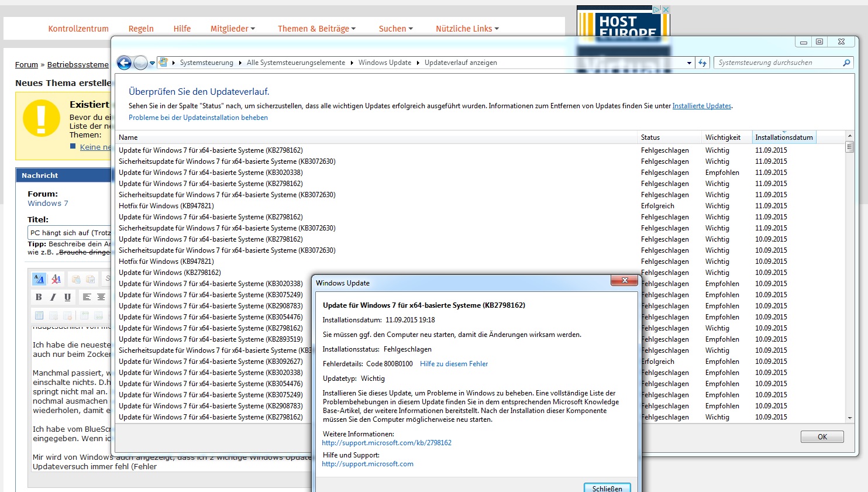
Task: Click the control panel icon in address bar
Action: click(164, 62)
